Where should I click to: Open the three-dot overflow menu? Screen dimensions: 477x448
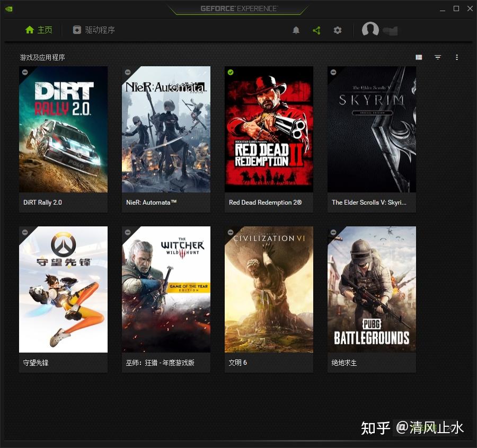457,57
